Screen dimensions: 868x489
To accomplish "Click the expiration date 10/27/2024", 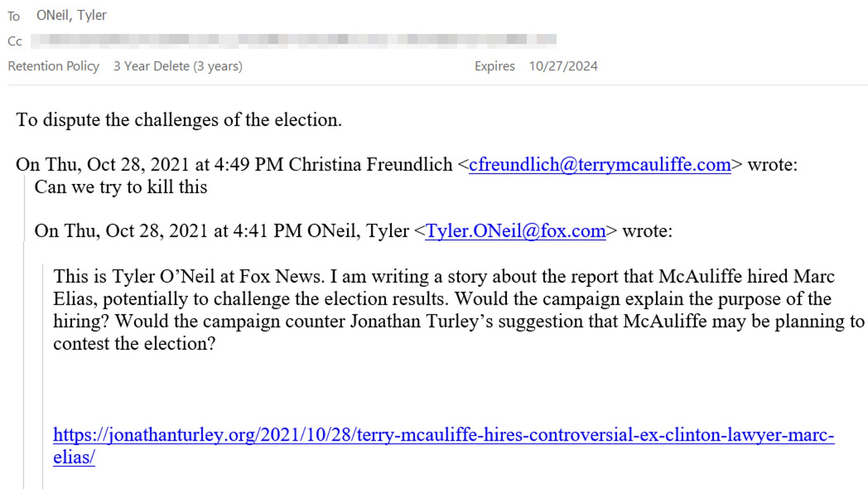I will (563, 66).
